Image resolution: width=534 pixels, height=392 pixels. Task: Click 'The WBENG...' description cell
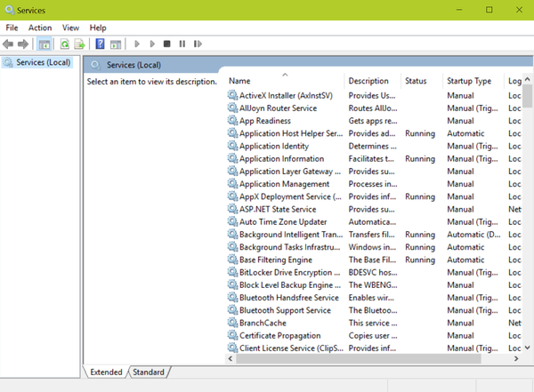click(x=373, y=284)
